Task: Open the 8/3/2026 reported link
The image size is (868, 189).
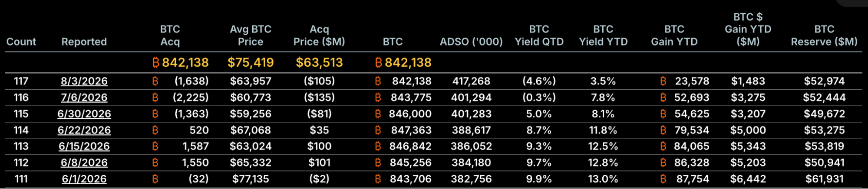Action: point(84,81)
